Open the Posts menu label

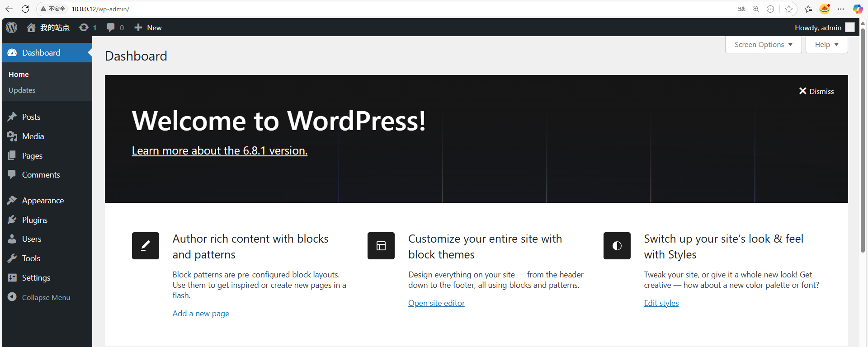[x=31, y=117]
